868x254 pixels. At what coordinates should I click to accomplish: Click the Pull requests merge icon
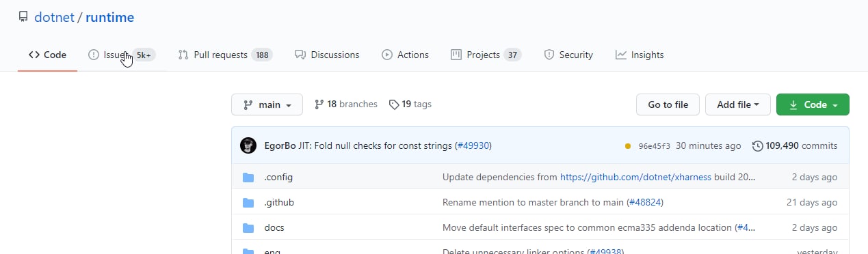click(183, 55)
